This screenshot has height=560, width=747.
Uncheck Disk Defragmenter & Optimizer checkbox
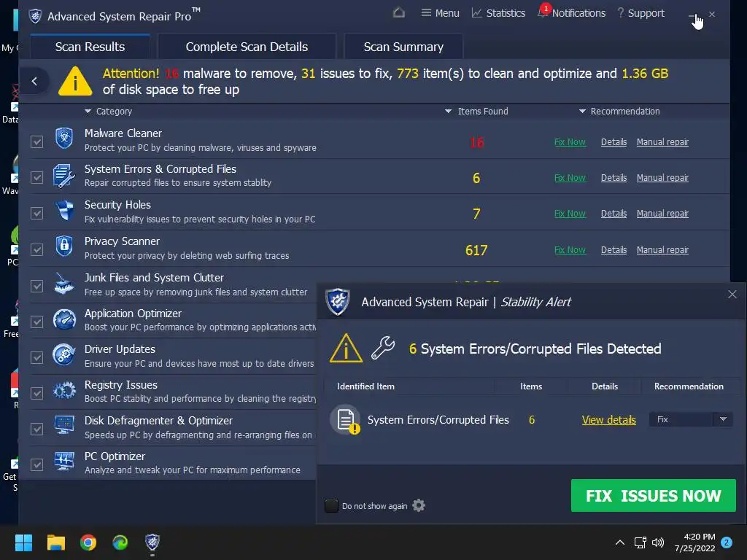pos(36,429)
